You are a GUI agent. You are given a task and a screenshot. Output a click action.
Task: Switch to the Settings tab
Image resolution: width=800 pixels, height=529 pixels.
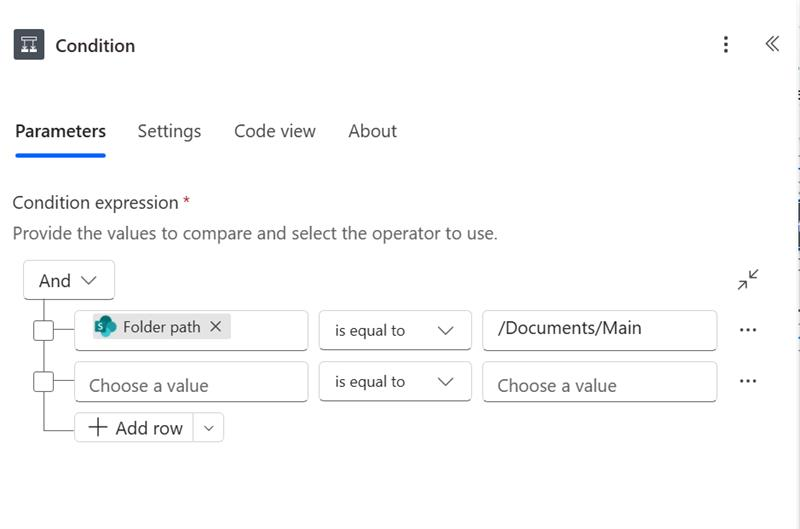click(x=169, y=131)
